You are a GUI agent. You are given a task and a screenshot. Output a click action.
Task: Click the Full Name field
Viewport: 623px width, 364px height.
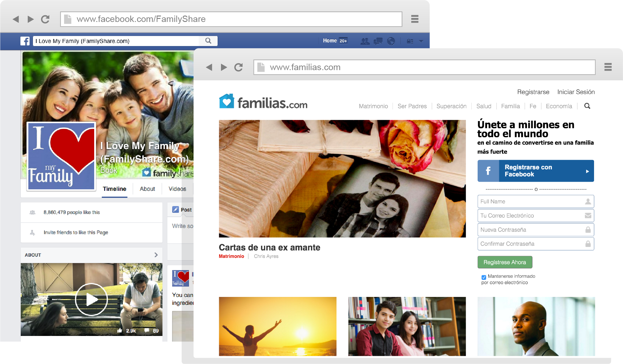[536, 202]
